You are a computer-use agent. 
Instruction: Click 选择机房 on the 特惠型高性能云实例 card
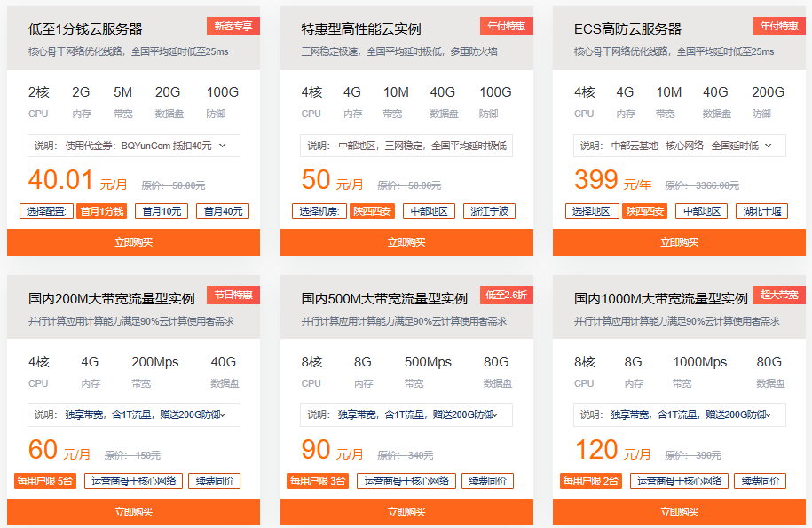pyautogui.click(x=315, y=211)
